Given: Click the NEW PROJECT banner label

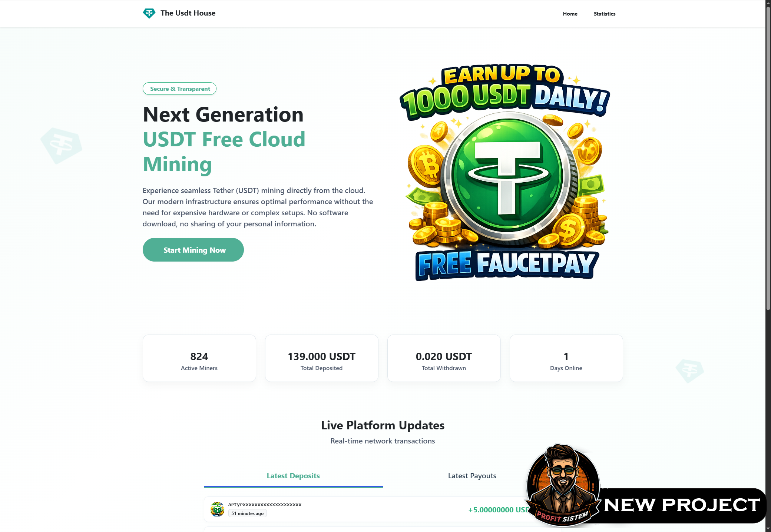Looking at the screenshot, I should [682, 505].
